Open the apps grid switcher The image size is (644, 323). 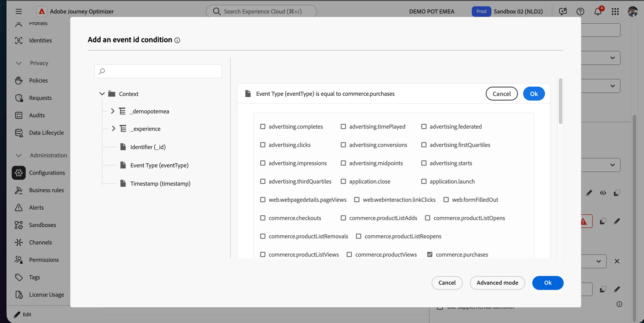click(615, 12)
